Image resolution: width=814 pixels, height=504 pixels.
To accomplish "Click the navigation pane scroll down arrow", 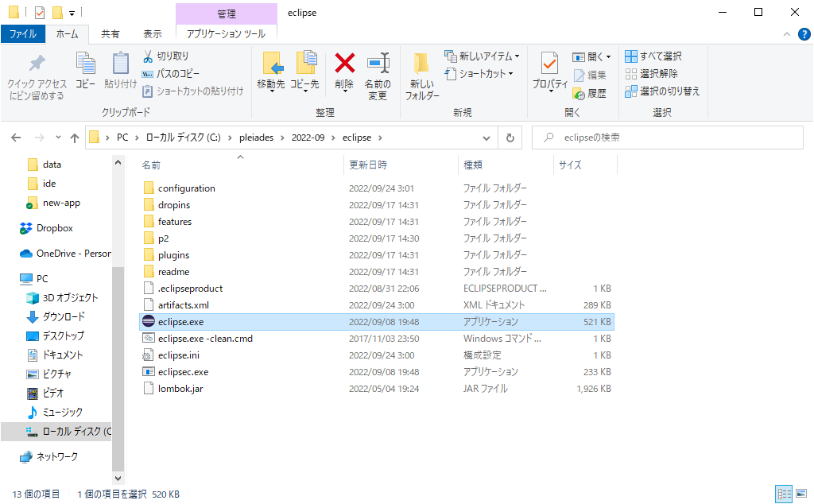I will click(118, 478).
